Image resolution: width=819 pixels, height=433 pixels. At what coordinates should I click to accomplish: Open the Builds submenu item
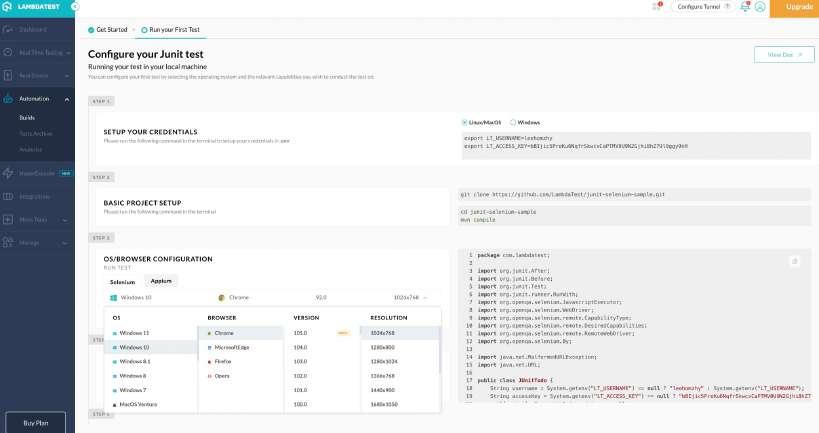27,117
